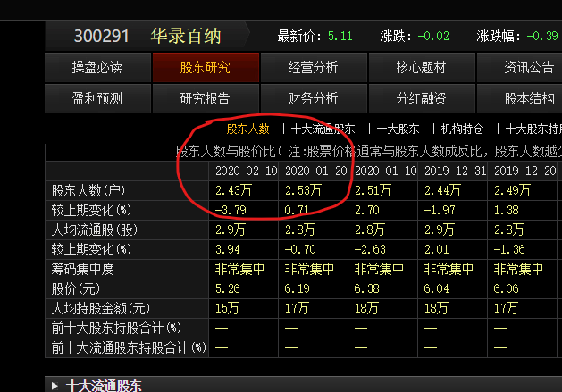Viewport: 562px width, 392px height.
Task: Click the 前十大流通股东持股合计(%) row label
Action: tap(129, 347)
